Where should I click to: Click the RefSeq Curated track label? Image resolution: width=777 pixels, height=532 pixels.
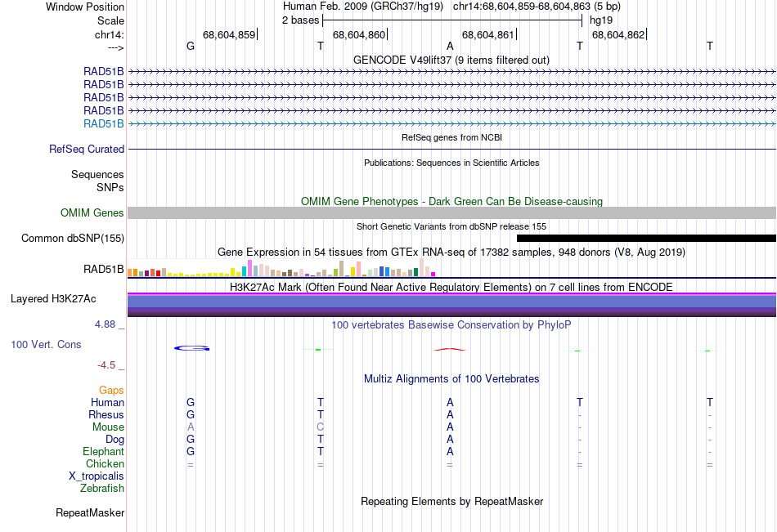pyautogui.click(x=87, y=149)
